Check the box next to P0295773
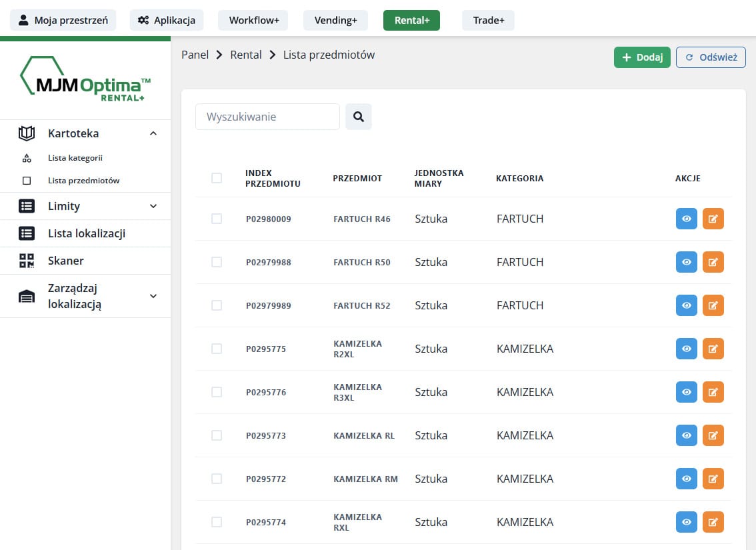This screenshot has width=756, height=550. pyautogui.click(x=217, y=435)
